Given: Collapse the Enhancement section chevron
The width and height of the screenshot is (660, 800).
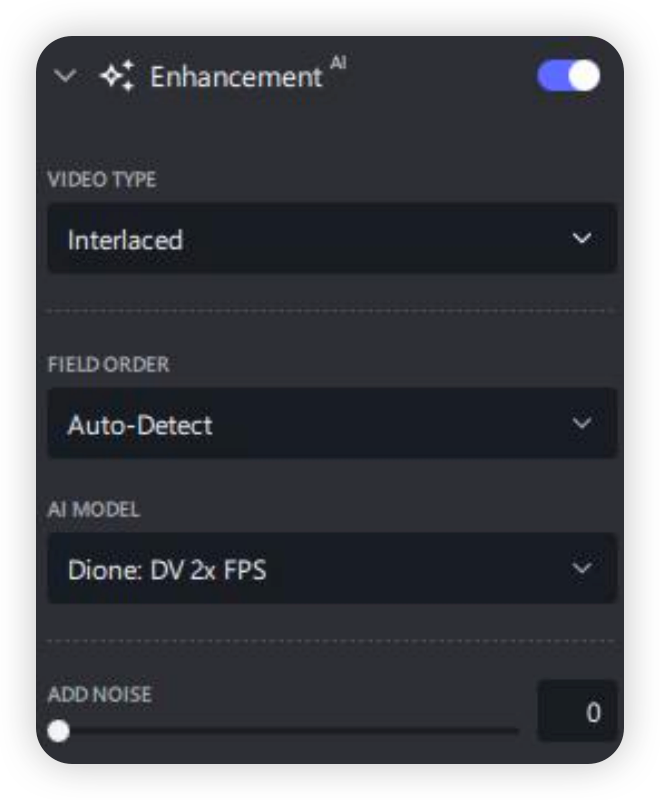Looking at the screenshot, I should (x=65, y=77).
